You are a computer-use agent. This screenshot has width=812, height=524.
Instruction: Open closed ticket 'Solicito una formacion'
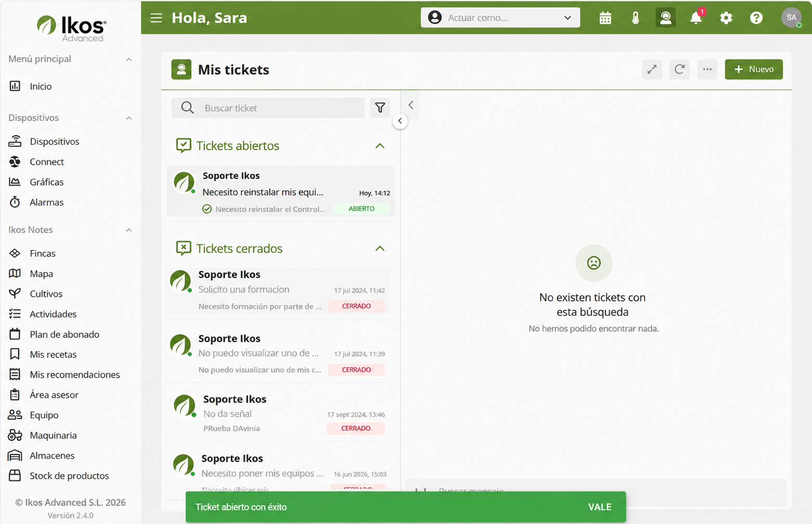pos(277,290)
